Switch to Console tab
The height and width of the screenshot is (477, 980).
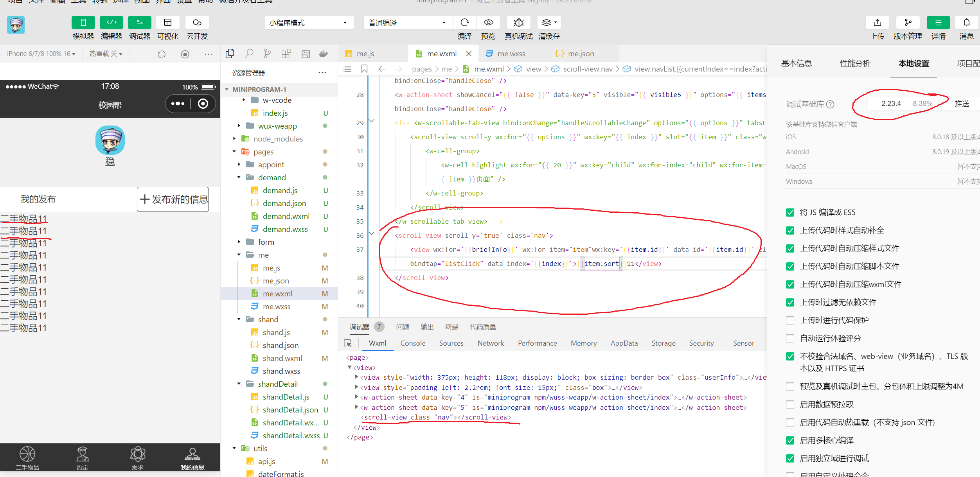pos(413,343)
